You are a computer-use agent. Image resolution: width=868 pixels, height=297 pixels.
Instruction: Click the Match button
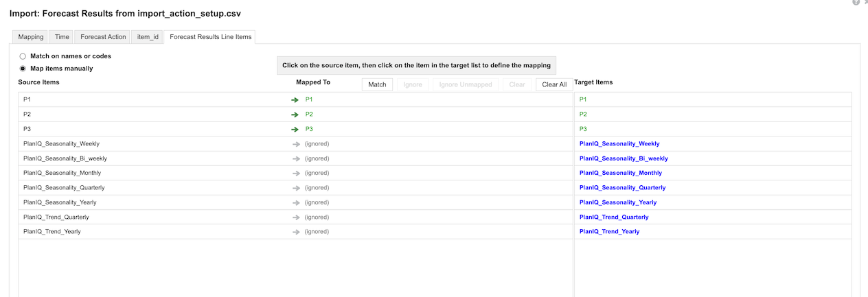point(377,84)
